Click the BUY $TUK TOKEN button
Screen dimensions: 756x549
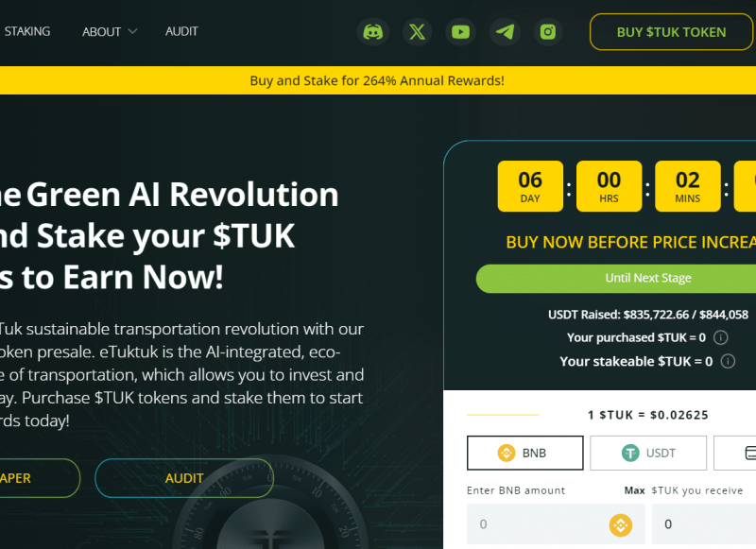click(x=671, y=32)
